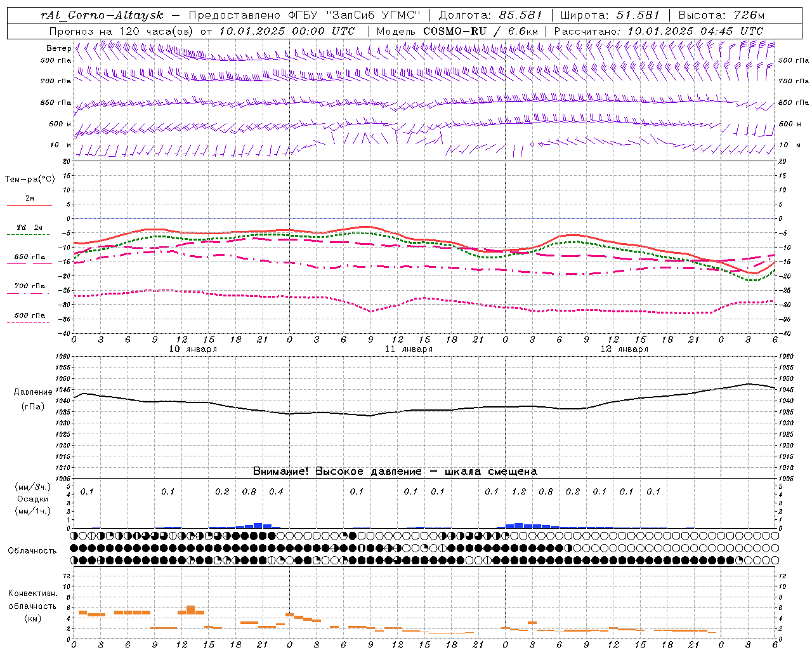Click the 1005 tick on left pressure axis
The width and height of the screenshot is (812, 650).
pyautogui.click(x=63, y=479)
